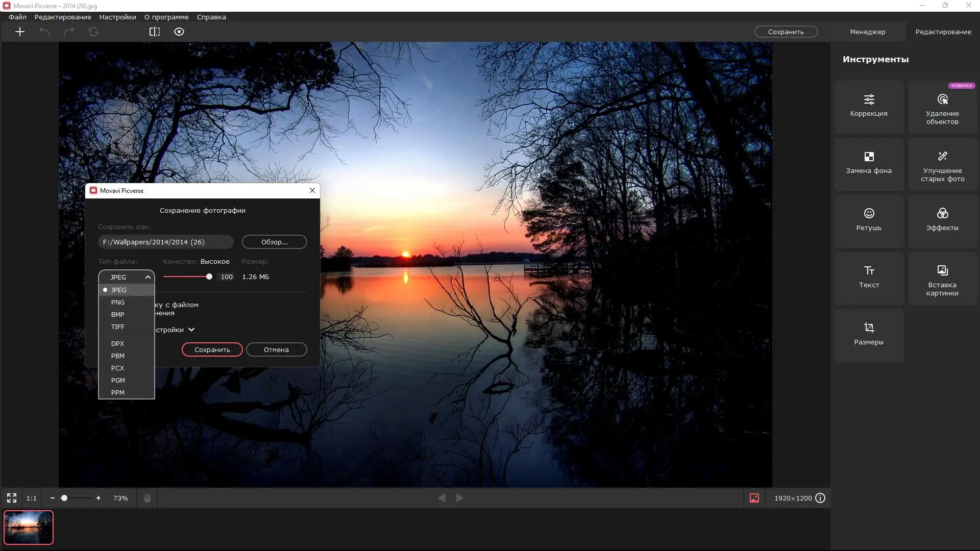This screenshot has width=980, height=551.
Task: Open the Удаление объектов tool
Action: [942, 107]
